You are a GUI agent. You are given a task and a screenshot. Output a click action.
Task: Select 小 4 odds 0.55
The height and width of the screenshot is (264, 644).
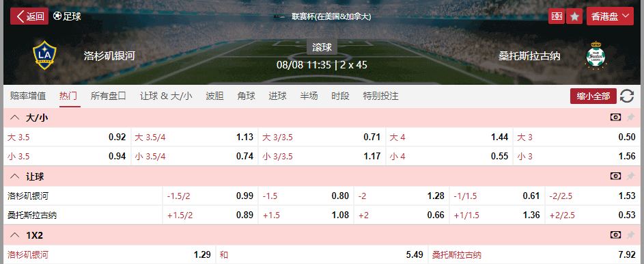pyautogui.click(x=449, y=156)
